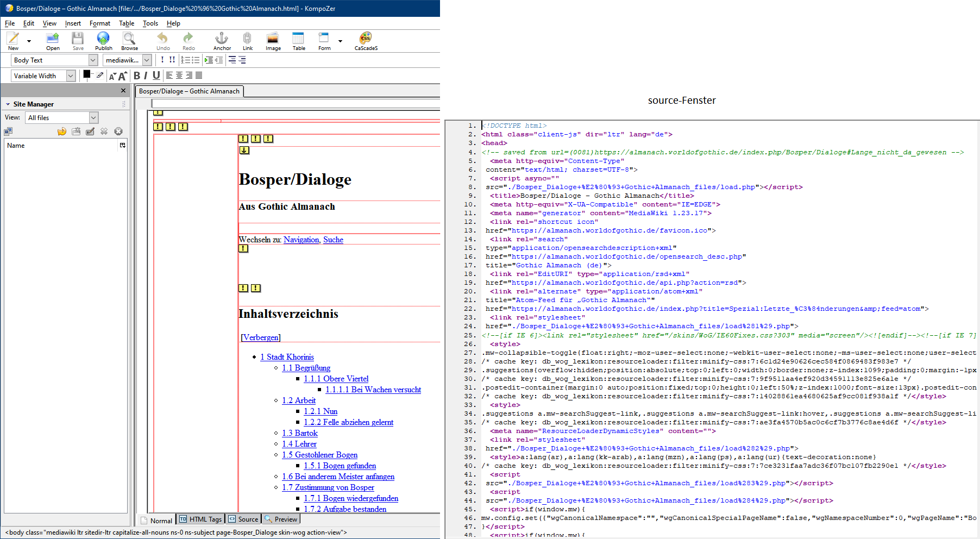Viewport: 980px width, 539px height.
Task: Switch to the Source view tab
Action: click(244, 519)
